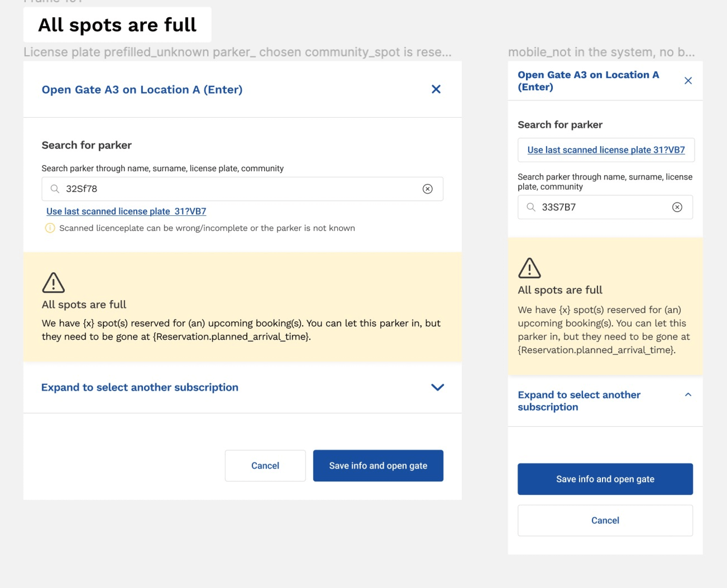This screenshot has width=727, height=588.
Task: Click the search magnifier in right parker field
Action: click(532, 207)
